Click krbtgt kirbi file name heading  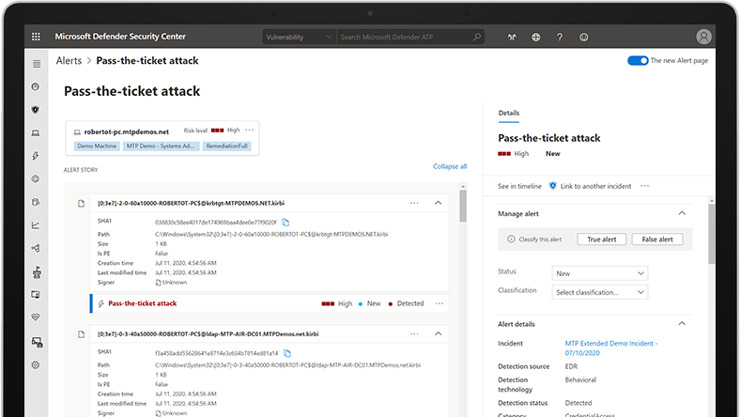point(191,203)
